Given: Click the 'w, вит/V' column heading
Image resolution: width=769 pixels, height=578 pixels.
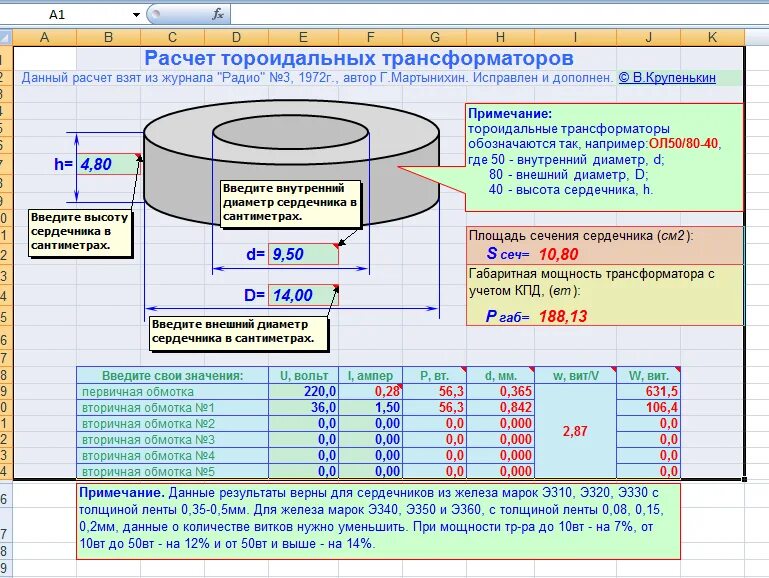Looking at the screenshot, I should 575,376.
